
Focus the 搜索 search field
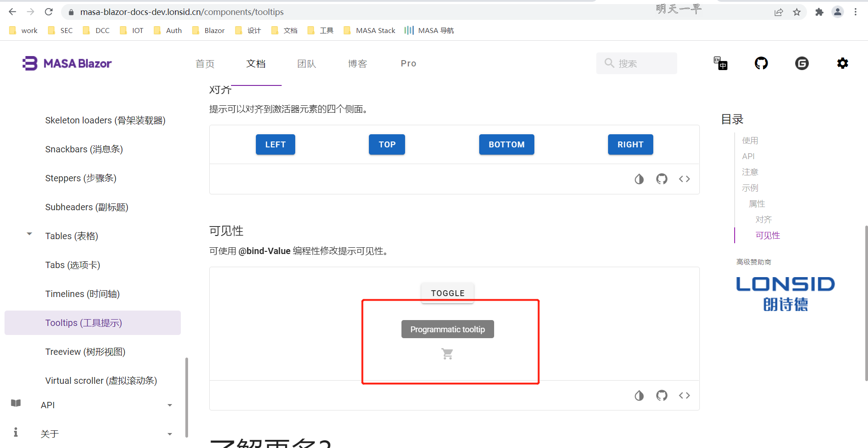(637, 63)
